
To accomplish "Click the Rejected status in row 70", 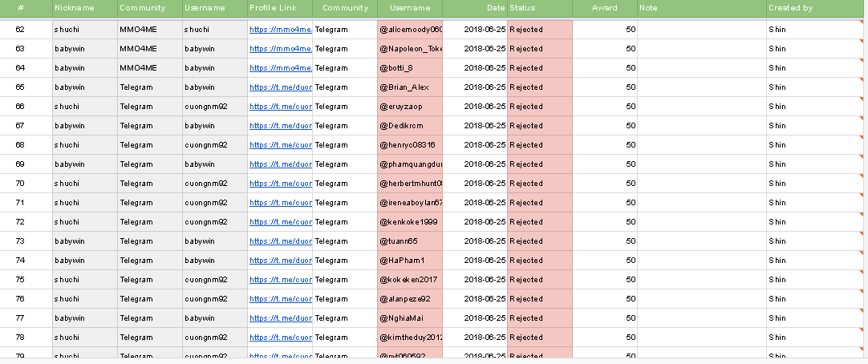I will [539, 184].
